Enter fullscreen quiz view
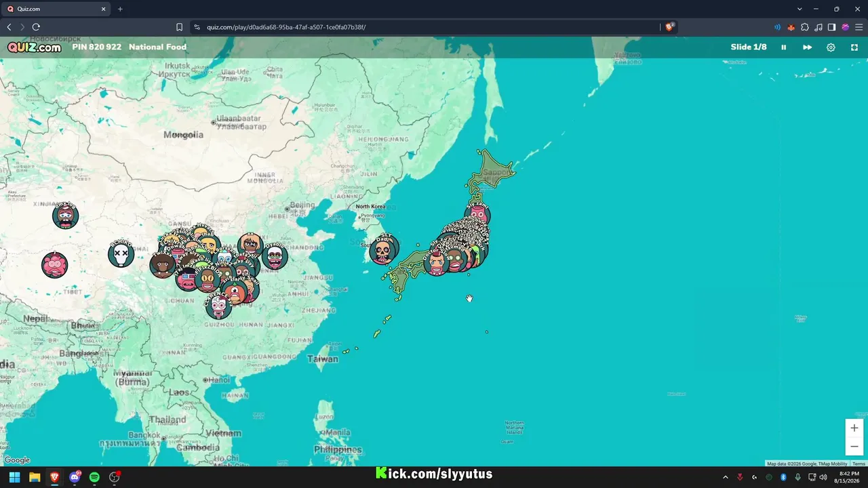The height and width of the screenshot is (488, 868). click(x=854, y=47)
